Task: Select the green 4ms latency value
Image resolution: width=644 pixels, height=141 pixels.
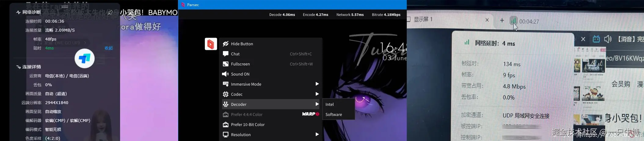Action: click(x=49, y=48)
